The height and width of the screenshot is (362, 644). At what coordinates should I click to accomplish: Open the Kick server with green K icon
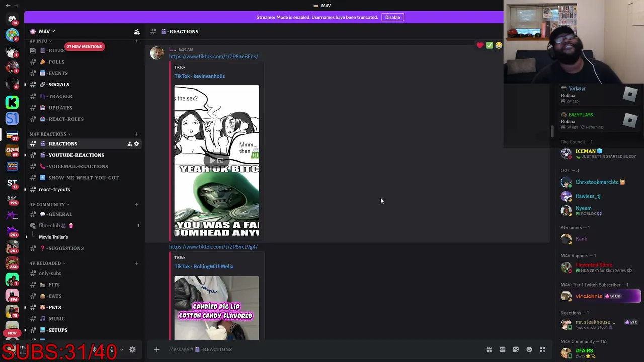coord(12,102)
